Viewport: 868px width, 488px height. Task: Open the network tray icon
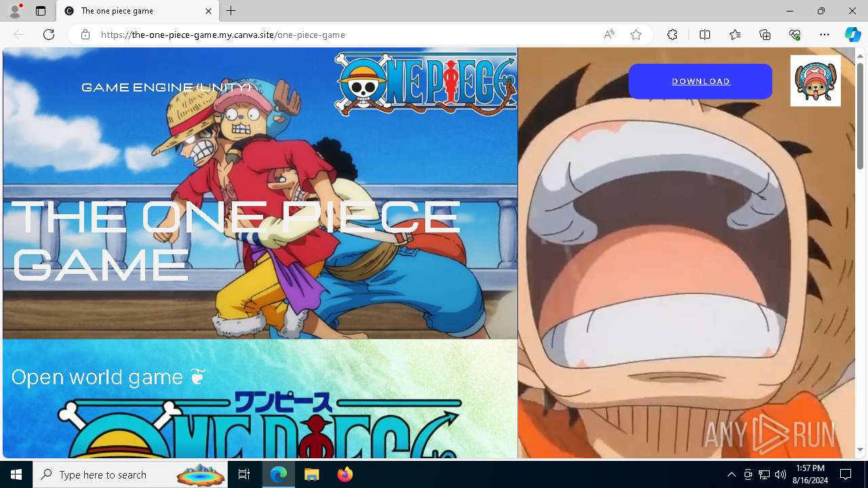coord(764,474)
